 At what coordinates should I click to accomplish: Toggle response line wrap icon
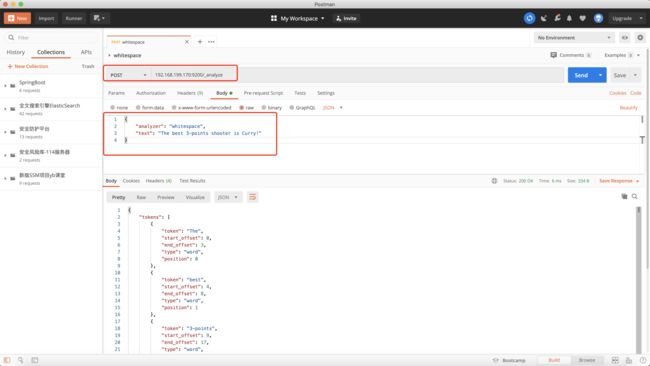tap(252, 197)
